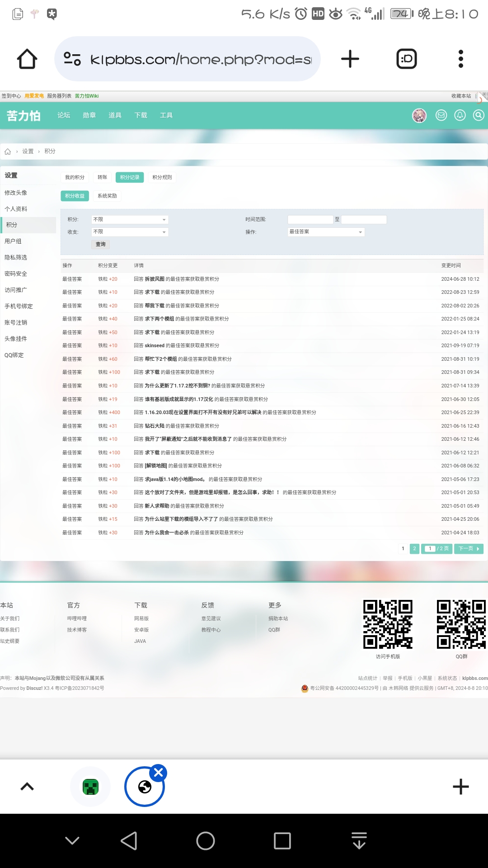Open site search magnifier icon
Screen dimensions: 488x868
[479, 115]
